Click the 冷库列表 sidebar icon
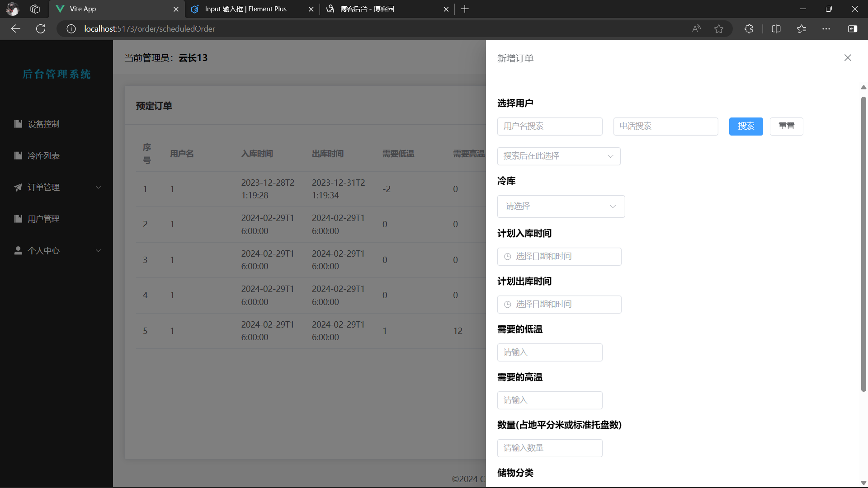 (18, 155)
